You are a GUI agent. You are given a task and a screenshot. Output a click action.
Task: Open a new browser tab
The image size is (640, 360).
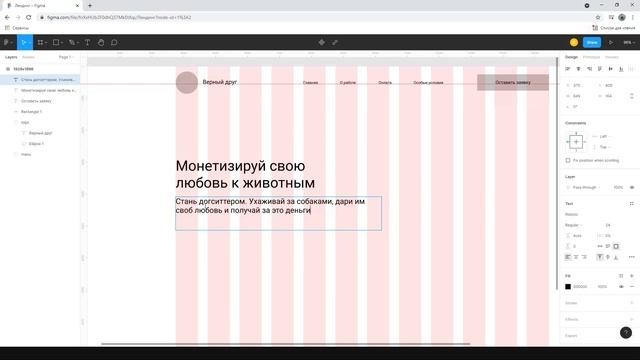pyautogui.click(x=90, y=6)
